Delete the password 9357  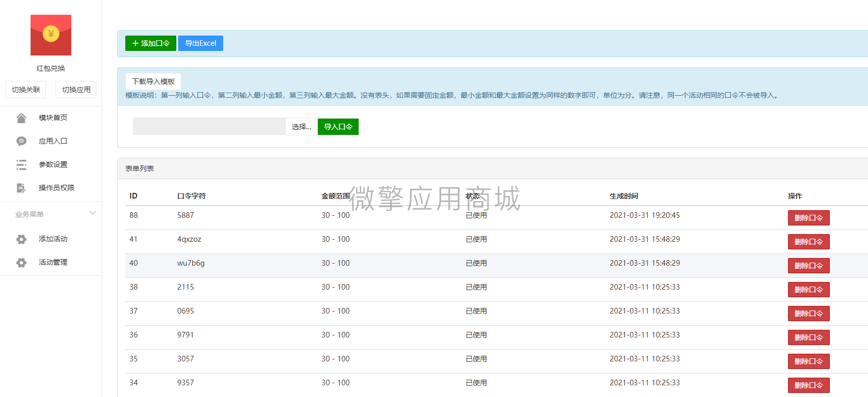[x=809, y=385]
